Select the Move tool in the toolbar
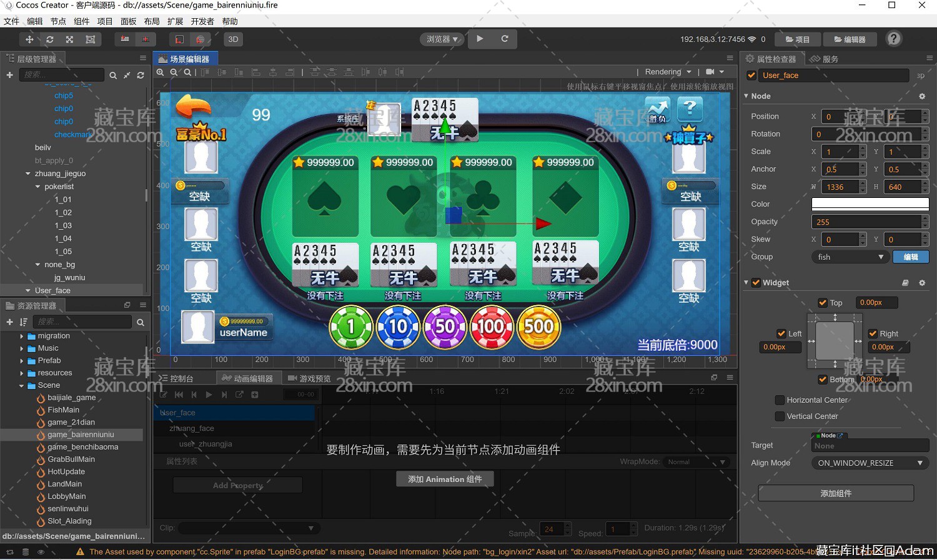Screen dimensions: 937x560 [x=29, y=39]
